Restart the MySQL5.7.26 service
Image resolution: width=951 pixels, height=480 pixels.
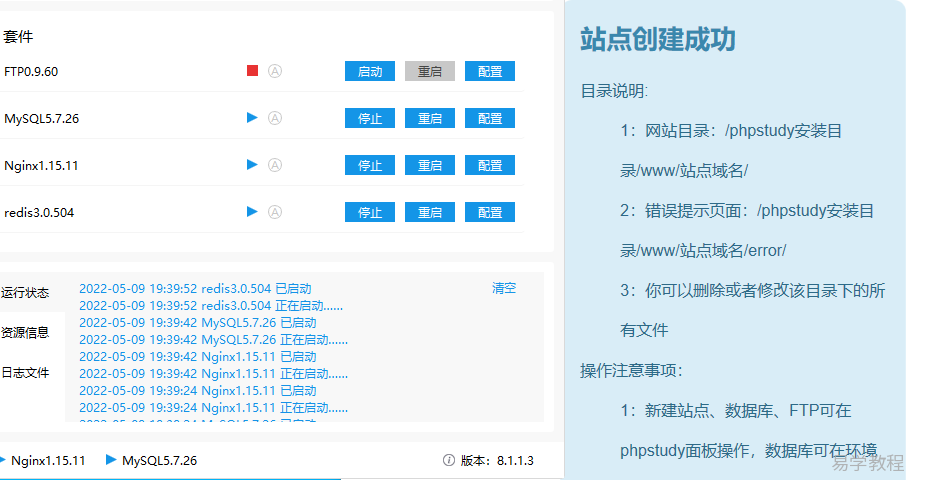tap(430, 118)
